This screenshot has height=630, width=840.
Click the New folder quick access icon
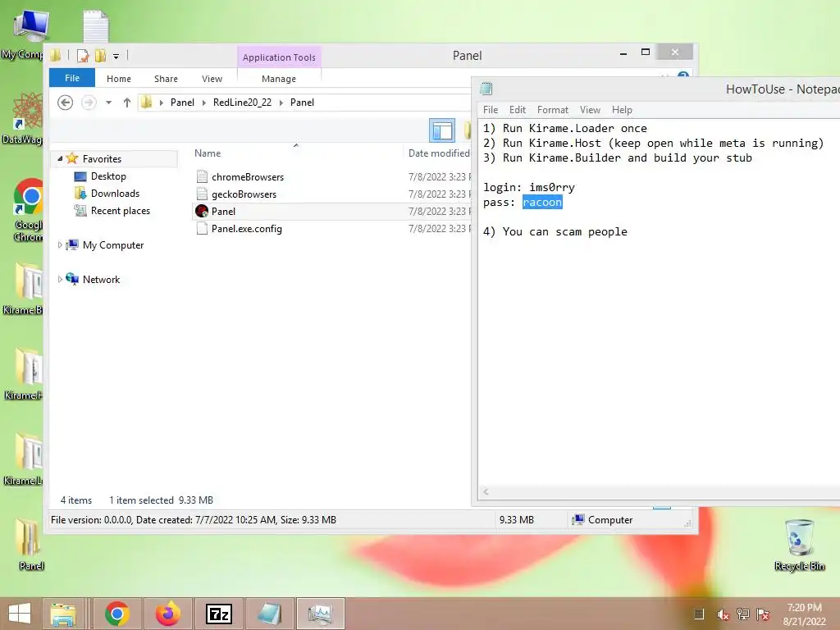click(x=100, y=55)
